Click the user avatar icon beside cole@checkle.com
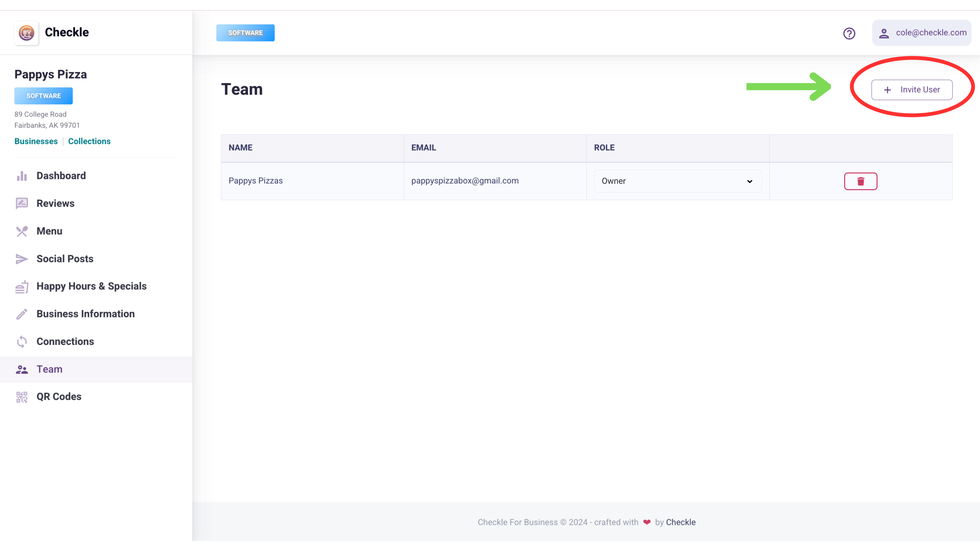The height and width of the screenshot is (551, 980). (x=884, y=33)
